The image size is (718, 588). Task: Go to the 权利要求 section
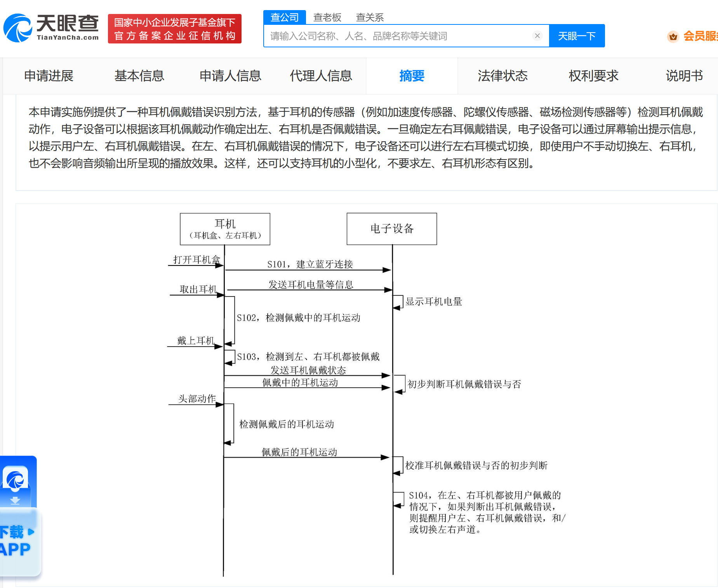pos(593,76)
